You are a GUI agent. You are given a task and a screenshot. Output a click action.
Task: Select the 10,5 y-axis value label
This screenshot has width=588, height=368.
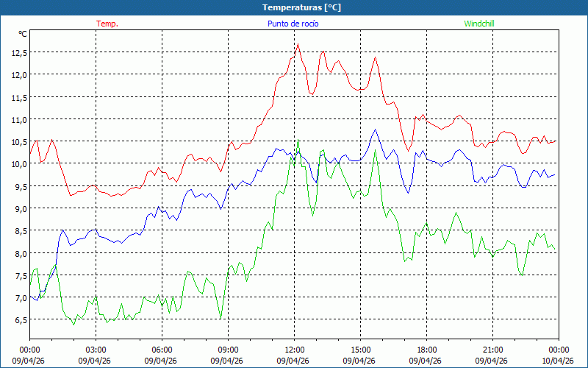pyautogui.click(x=18, y=141)
